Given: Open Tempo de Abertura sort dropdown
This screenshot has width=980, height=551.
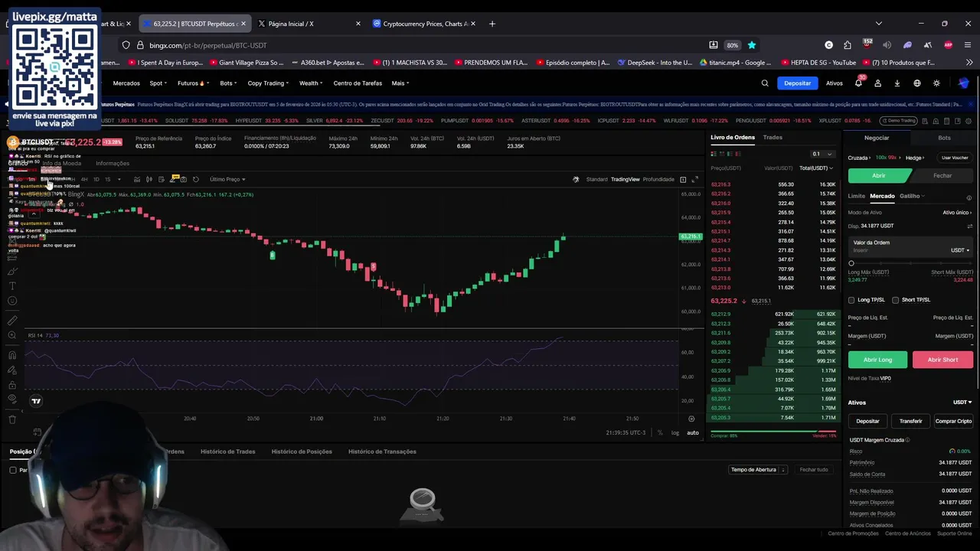Looking at the screenshot, I should pyautogui.click(x=757, y=469).
